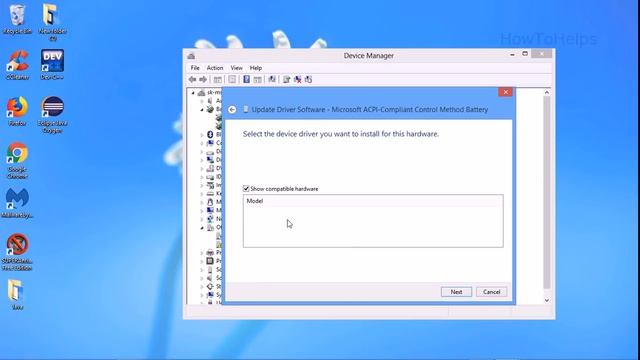Viewport: 640px width, 360px height.
Task: Open the CCleaner desktop shortcut
Action: click(17, 64)
